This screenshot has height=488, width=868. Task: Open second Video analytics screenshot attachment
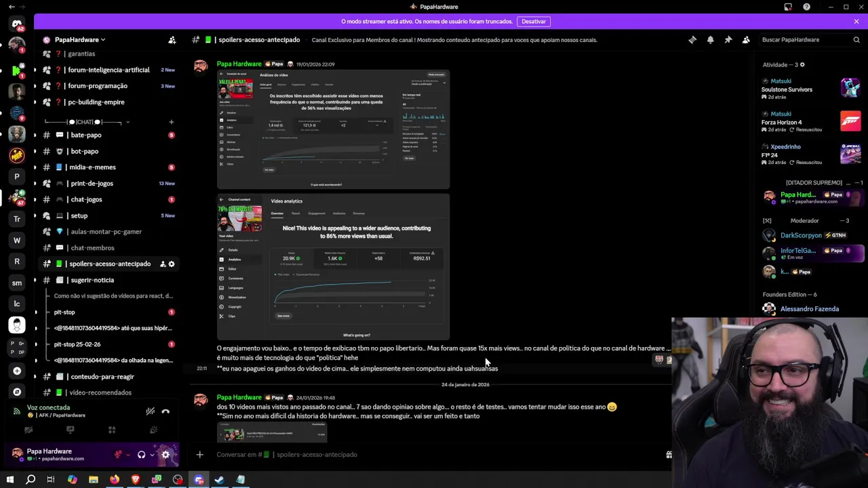(x=333, y=267)
